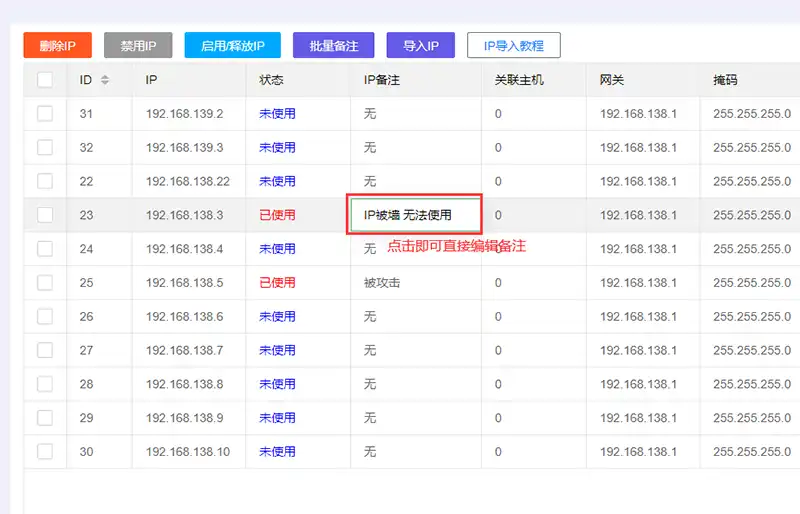Check the row with ID 24
The image size is (800, 514).
pos(45,249)
